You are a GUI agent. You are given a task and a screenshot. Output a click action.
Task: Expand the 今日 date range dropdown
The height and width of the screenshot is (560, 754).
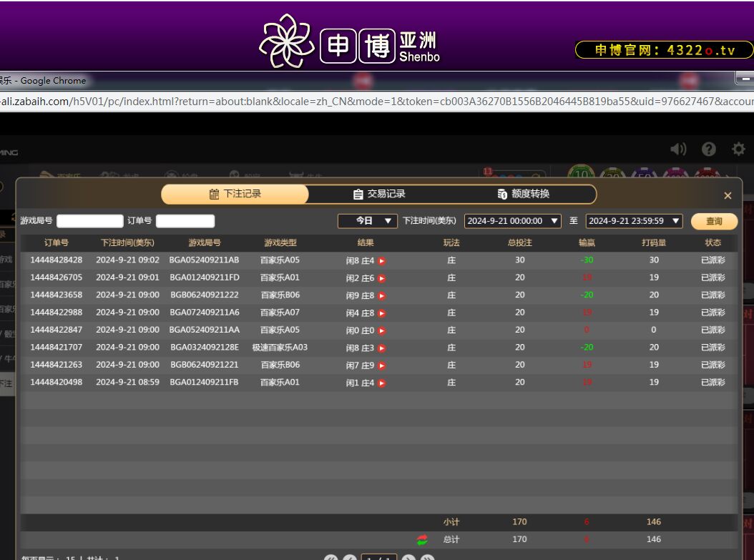pos(368,221)
